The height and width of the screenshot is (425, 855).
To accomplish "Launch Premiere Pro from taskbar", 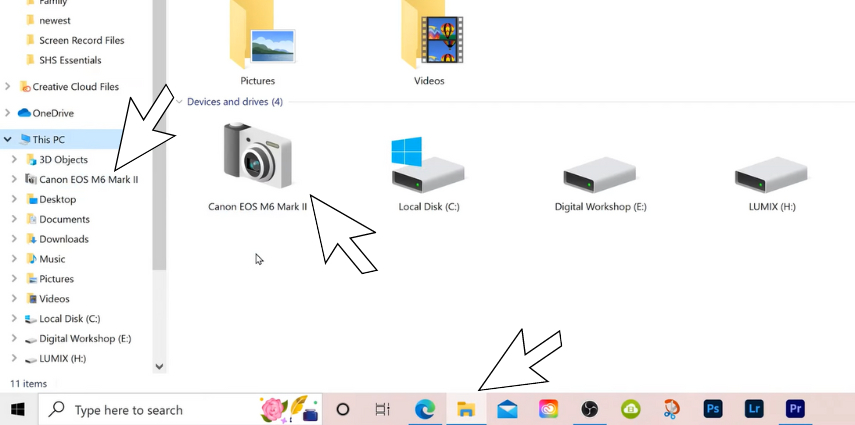I will pos(795,409).
